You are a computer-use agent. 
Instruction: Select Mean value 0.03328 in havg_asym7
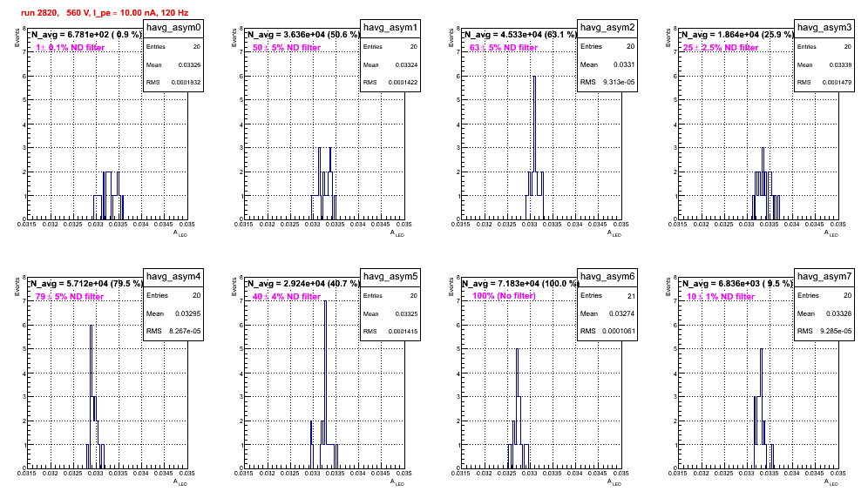(838, 313)
